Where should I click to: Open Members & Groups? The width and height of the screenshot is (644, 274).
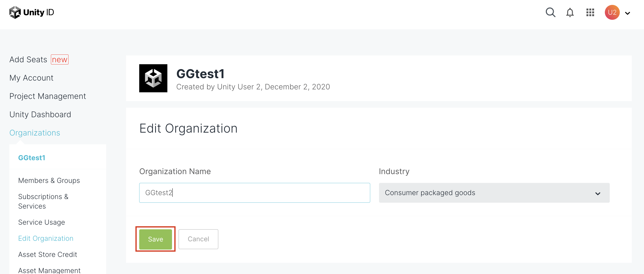point(49,180)
